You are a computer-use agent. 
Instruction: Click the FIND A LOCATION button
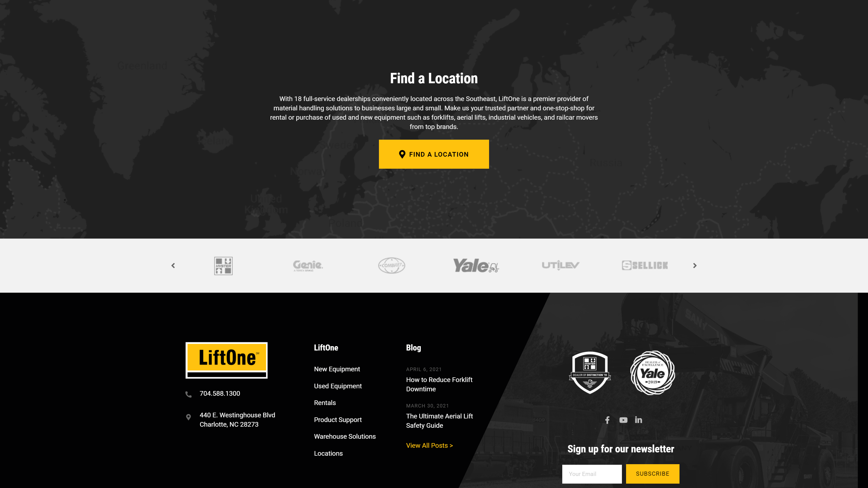(434, 154)
